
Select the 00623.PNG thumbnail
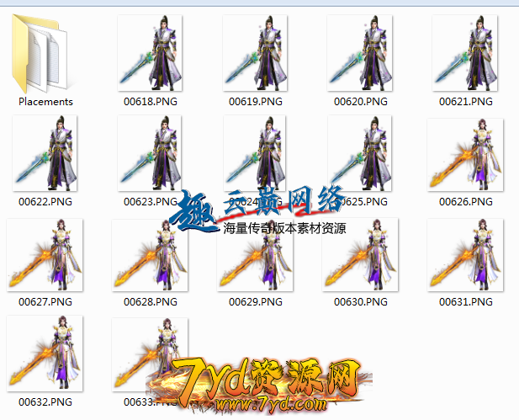coord(150,153)
